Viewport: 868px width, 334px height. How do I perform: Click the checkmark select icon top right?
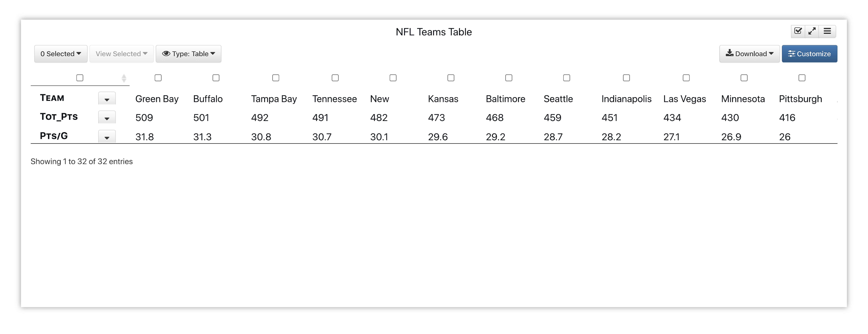tap(798, 31)
